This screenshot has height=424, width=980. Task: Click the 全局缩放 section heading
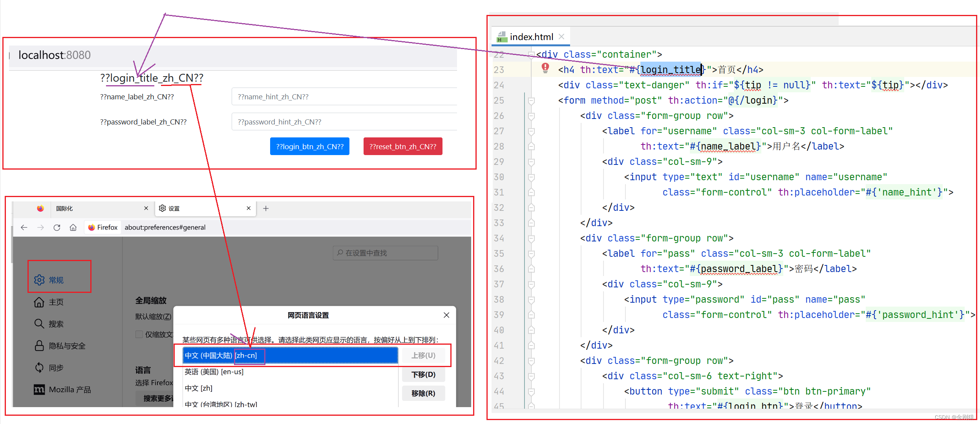click(x=151, y=300)
